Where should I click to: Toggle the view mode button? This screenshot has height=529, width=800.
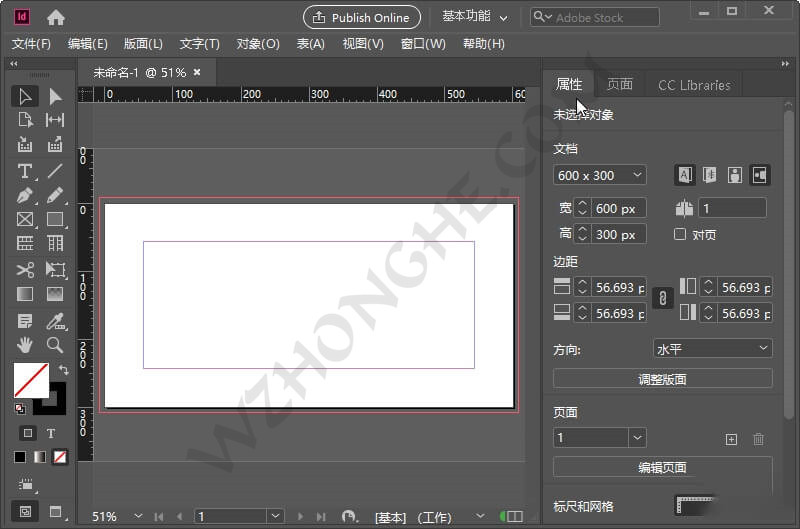pyautogui.click(x=25, y=511)
